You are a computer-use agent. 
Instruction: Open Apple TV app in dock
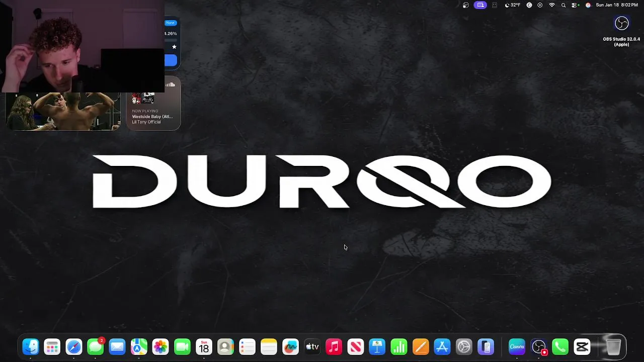point(312,347)
